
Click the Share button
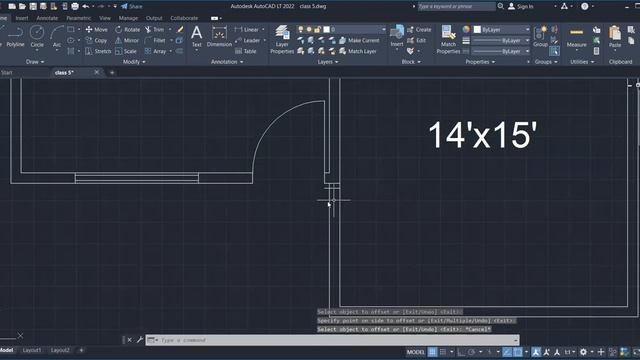132,6
